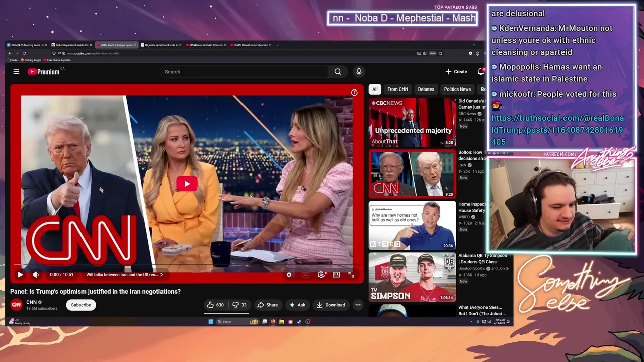Open the Ty Simpson Barstool video thumbnail

pos(413,277)
